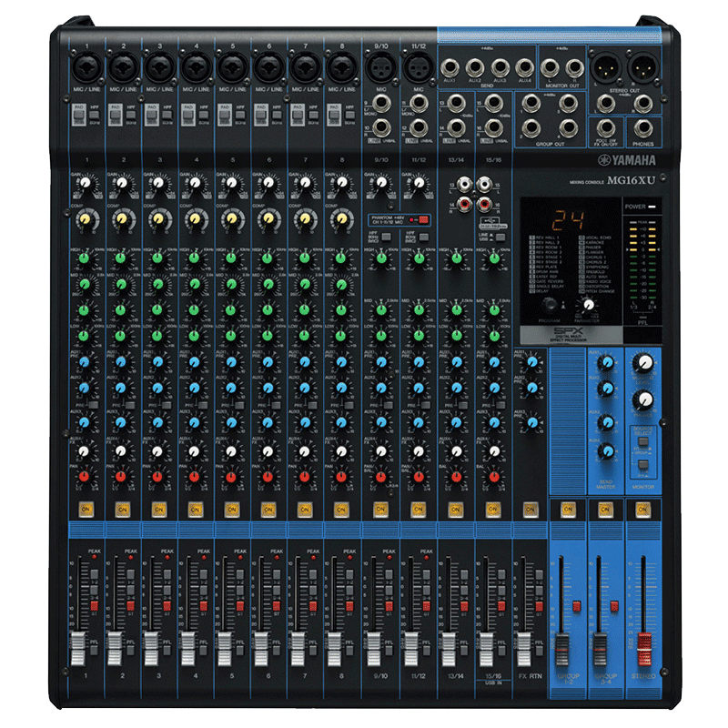This screenshot has width=728, height=728.
Task: Click the MONITOR LEVEL white knob
Action: 643,363
